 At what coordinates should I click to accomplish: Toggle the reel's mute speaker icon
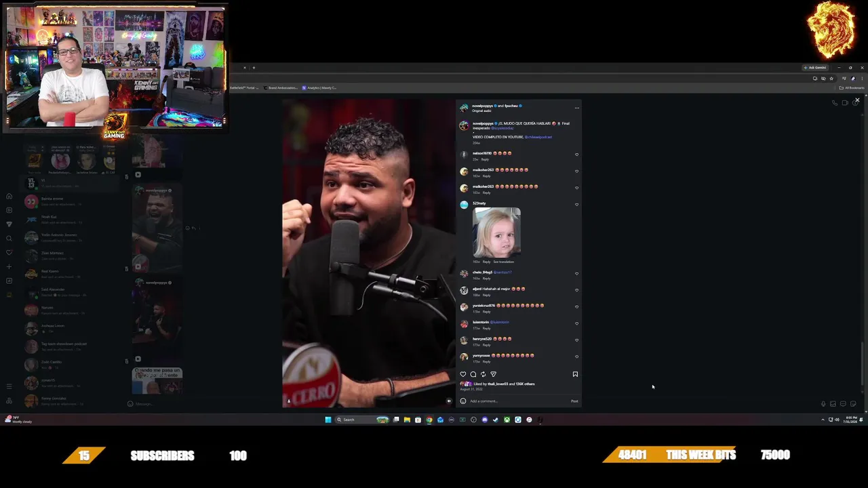coord(448,401)
